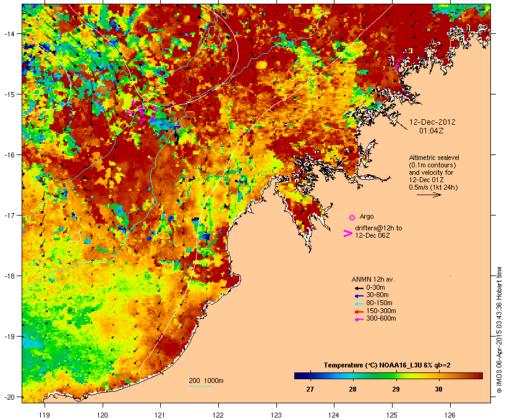Click the 'ANMN 12h av.' heading
The width and height of the screenshot is (507, 420).
(x=373, y=279)
